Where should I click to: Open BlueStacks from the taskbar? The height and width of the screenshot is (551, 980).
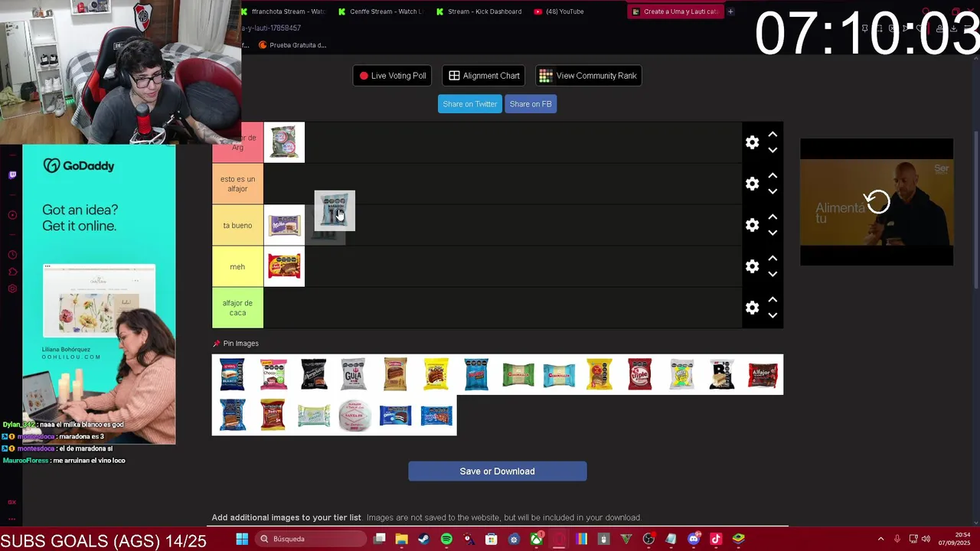[x=739, y=539]
